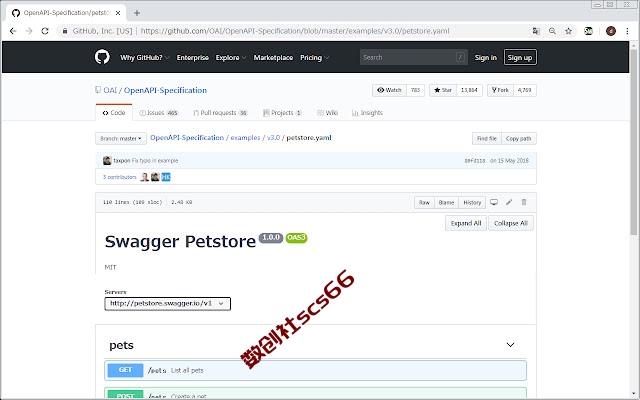Open the Blame view

446,202
